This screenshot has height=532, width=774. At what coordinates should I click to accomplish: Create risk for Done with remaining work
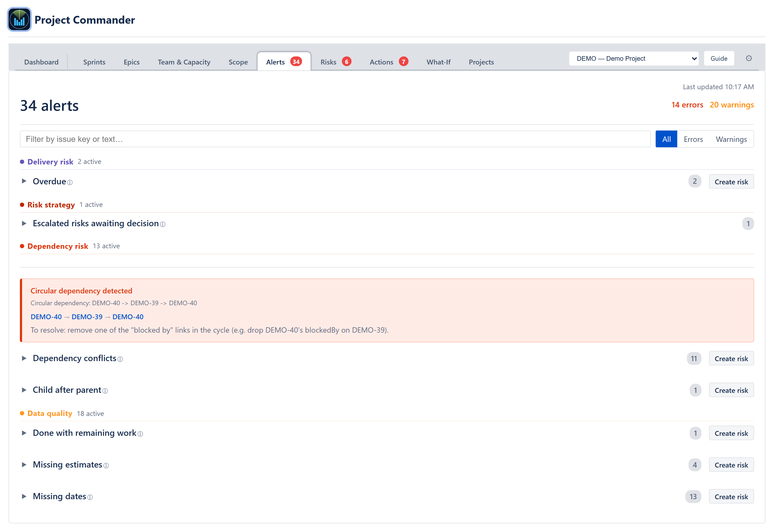(731, 433)
